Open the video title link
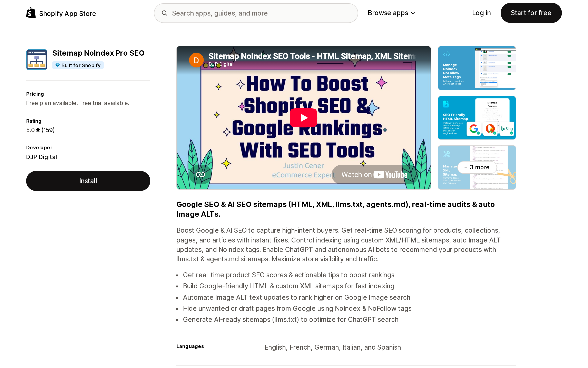The width and height of the screenshot is (588, 368). coord(312,56)
